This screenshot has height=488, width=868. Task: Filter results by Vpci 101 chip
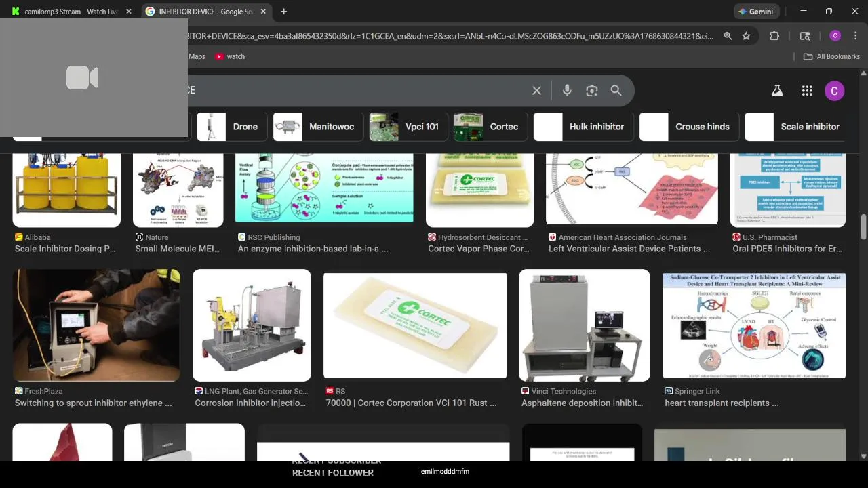pyautogui.click(x=408, y=127)
